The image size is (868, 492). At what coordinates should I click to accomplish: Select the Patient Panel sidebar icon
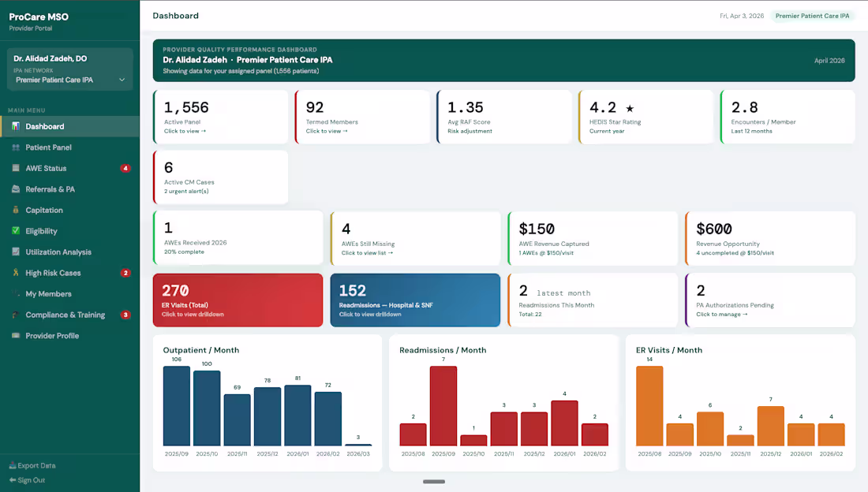16,147
